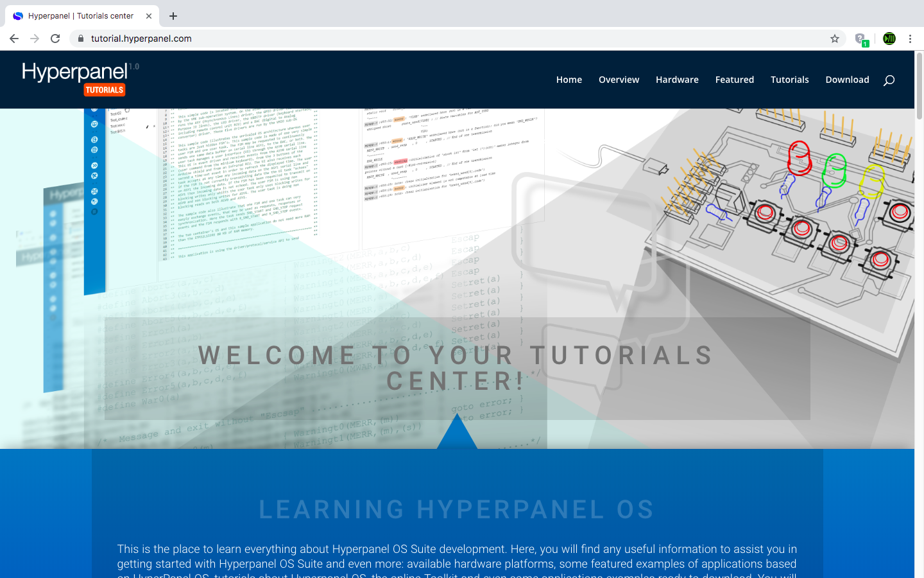Open the Tutorials menu item
924x578 pixels.
(789, 80)
